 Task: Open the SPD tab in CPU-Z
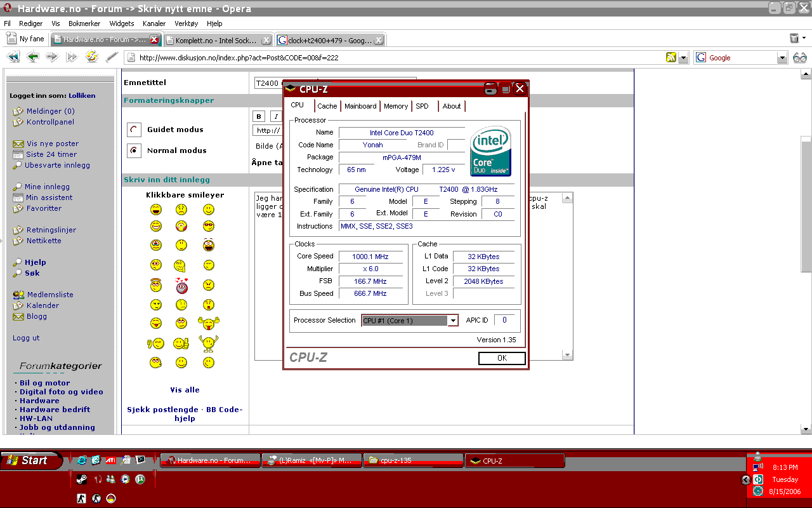pos(422,106)
